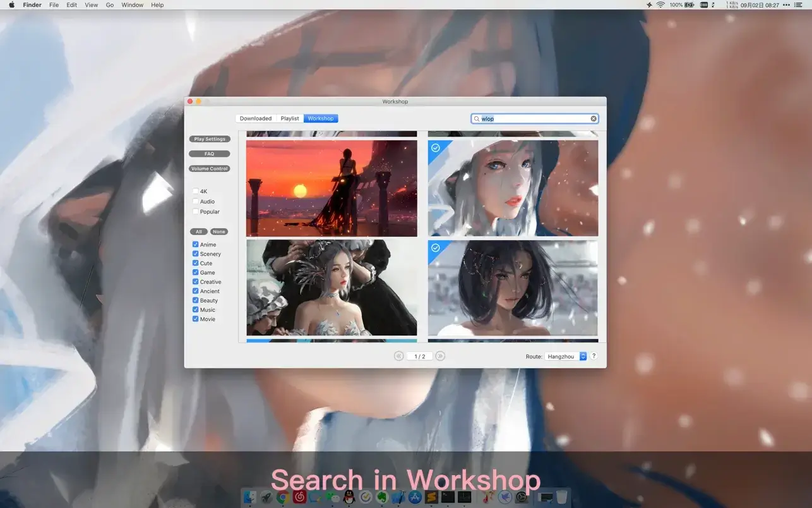Open Play Settings
812x508 pixels.
click(x=210, y=139)
